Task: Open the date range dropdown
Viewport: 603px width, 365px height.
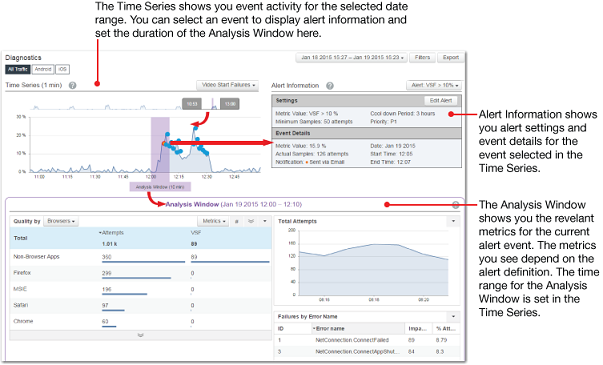Action: (x=352, y=58)
